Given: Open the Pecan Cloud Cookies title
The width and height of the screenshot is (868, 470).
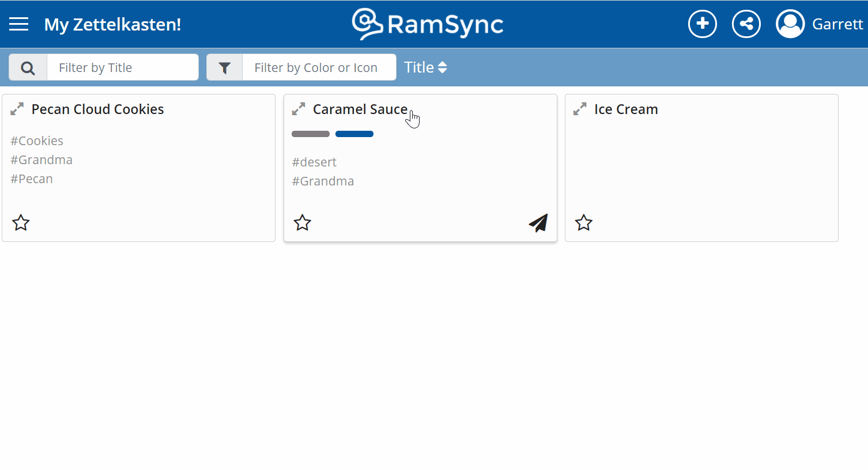Looking at the screenshot, I should click(98, 109).
